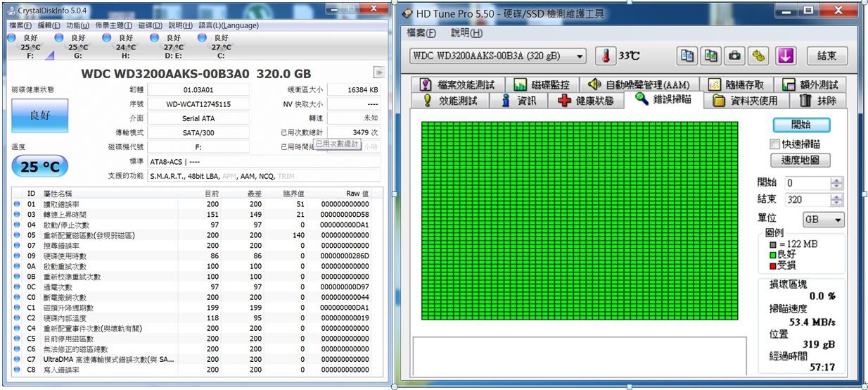Image resolution: width=868 pixels, height=390 pixels.
Task: Open 磁碟 disk menu
Action: point(151,25)
